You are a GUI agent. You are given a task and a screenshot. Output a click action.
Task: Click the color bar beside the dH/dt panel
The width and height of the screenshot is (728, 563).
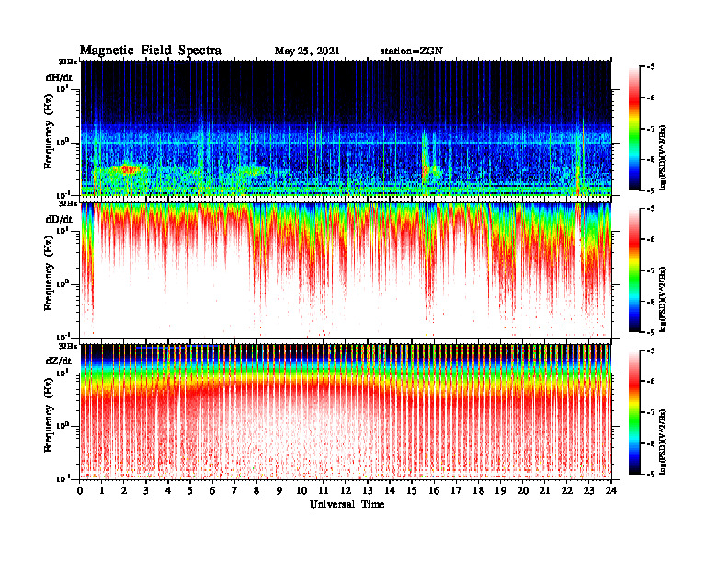[x=634, y=129]
